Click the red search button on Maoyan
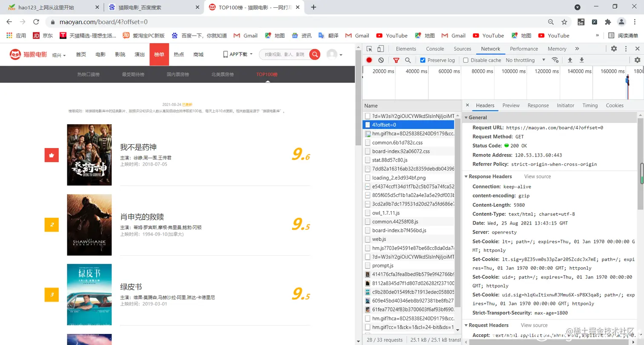 [315, 54]
